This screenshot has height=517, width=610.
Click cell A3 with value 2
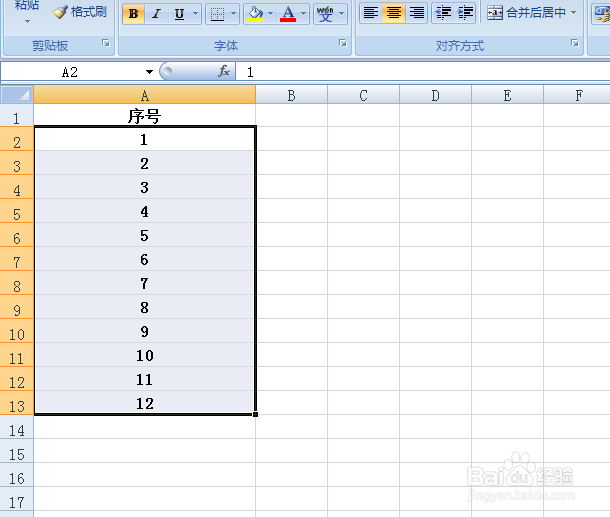pyautogui.click(x=145, y=163)
